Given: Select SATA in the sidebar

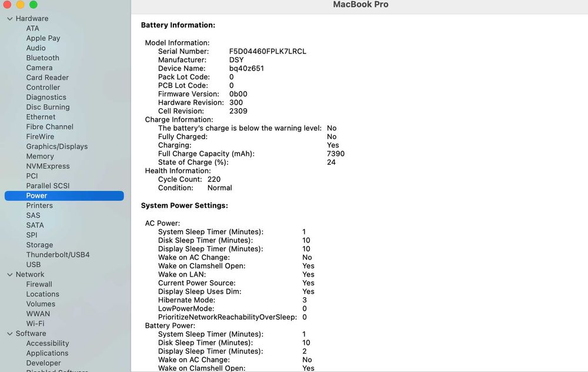Looking at the screenshot, I should click(35, 225).
